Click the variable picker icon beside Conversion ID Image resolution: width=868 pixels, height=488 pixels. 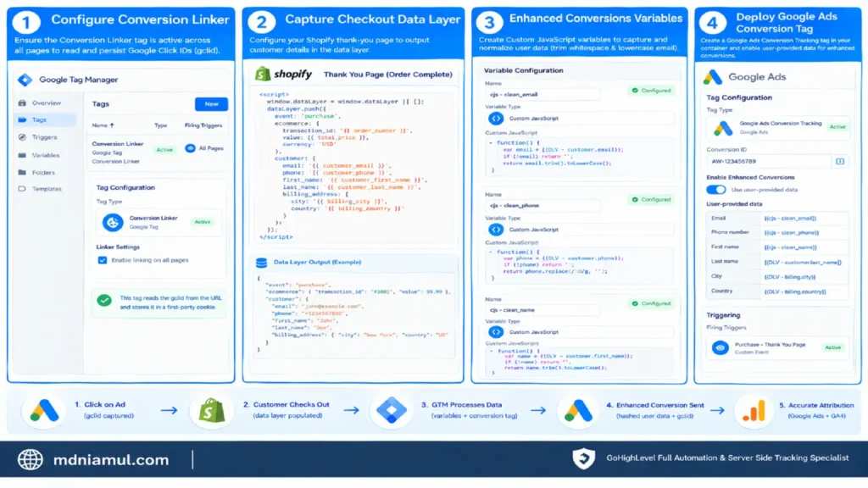coord(840,162)
